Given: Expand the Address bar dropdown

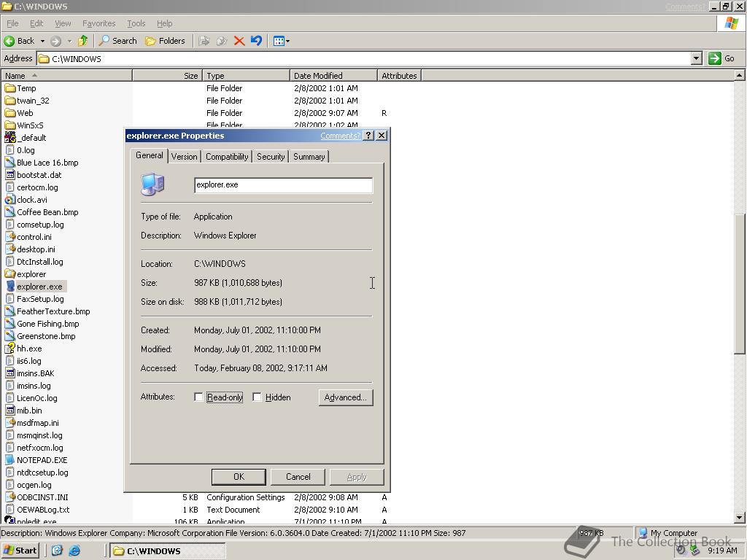Looking at the screenshot, I should coord(697,58).
